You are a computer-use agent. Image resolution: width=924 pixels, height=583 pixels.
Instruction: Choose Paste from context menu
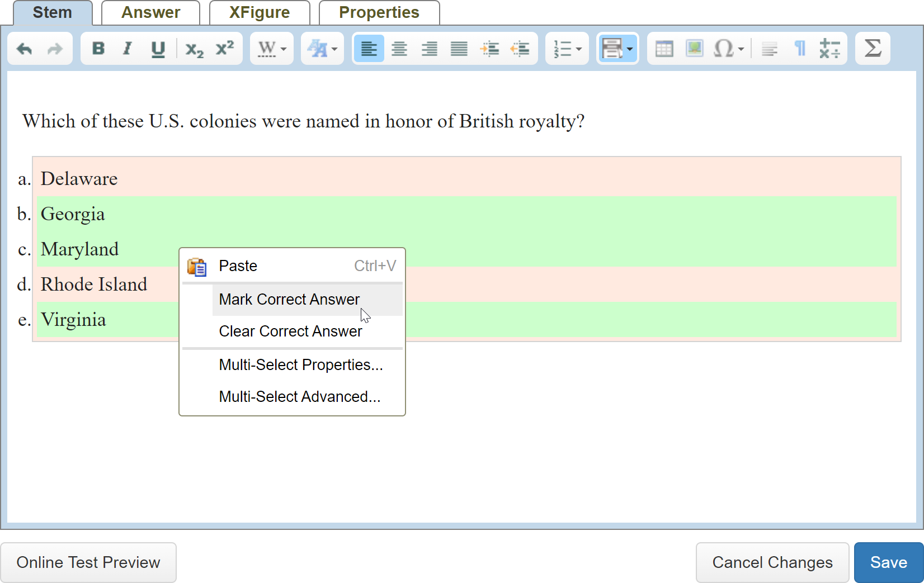pyautogui.click(x=292, y=266)
